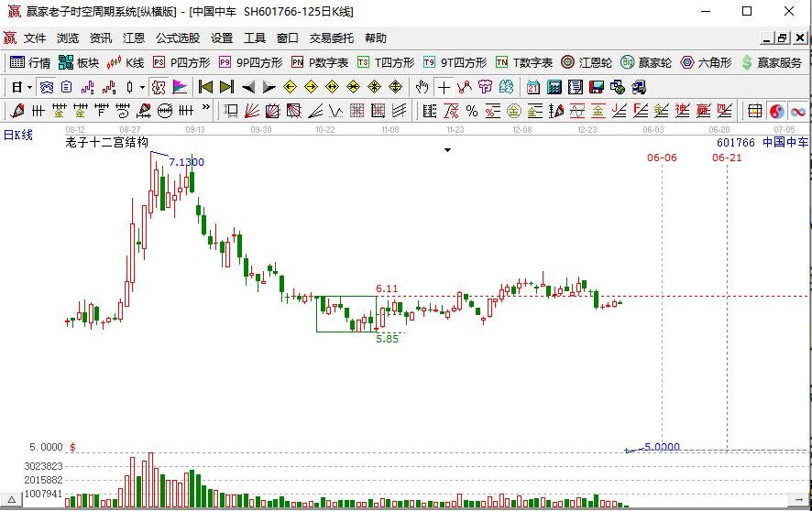Click the small black triangle above chart

[x=447, y=150]
